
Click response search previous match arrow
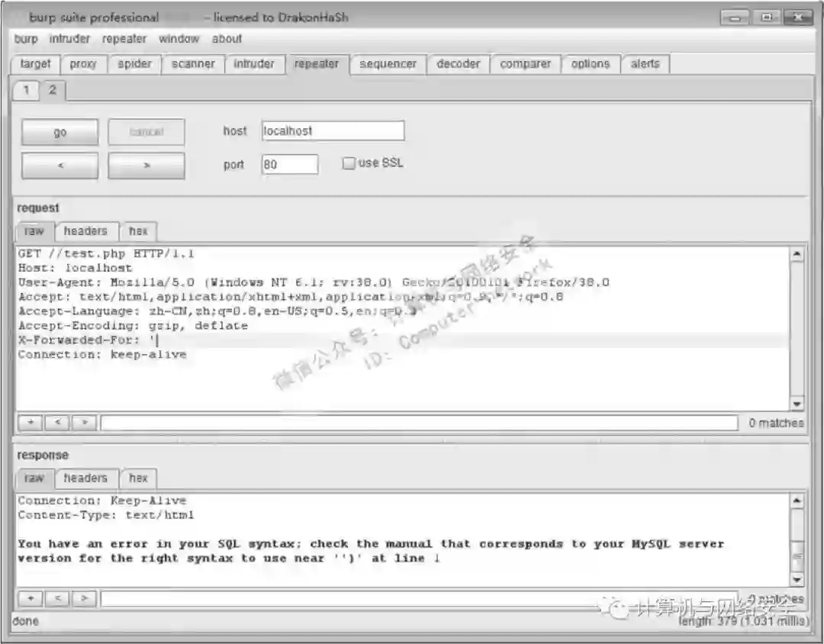[x=58, y=598]
